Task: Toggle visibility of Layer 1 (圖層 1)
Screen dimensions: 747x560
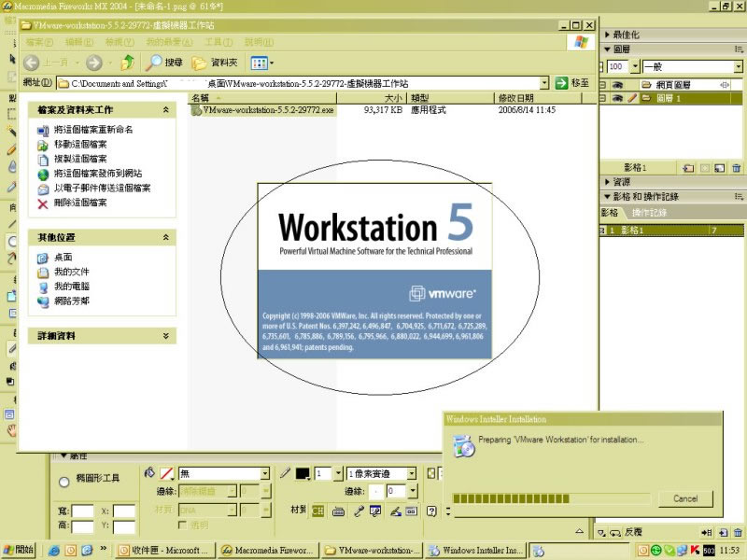Action: coord(617,98)
